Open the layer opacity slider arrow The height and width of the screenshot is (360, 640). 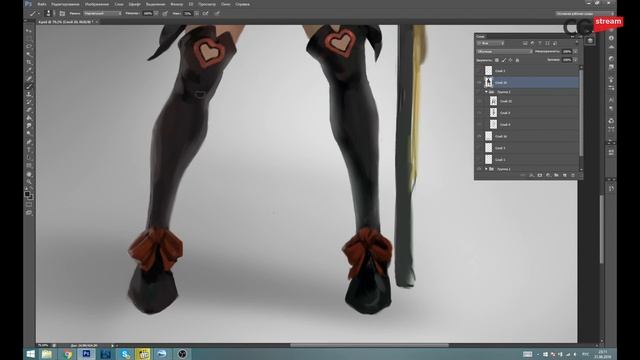576,52
